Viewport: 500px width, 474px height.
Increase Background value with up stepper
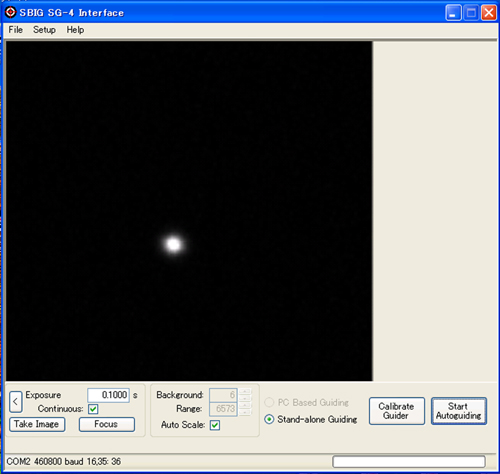click(x=245, y=391)
